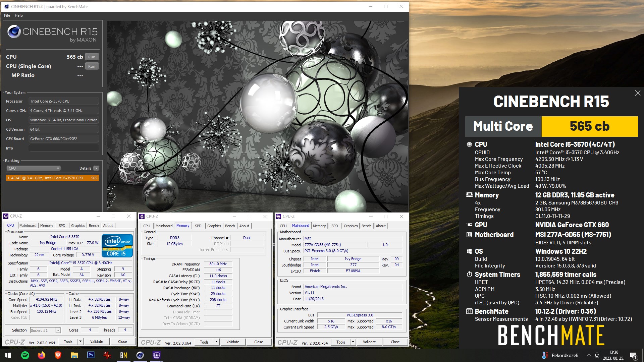This screenshot has height=362, width=644.
Task: Open Memory tab in Mainboard CPU-Z window
Action: tap(319, 226)
